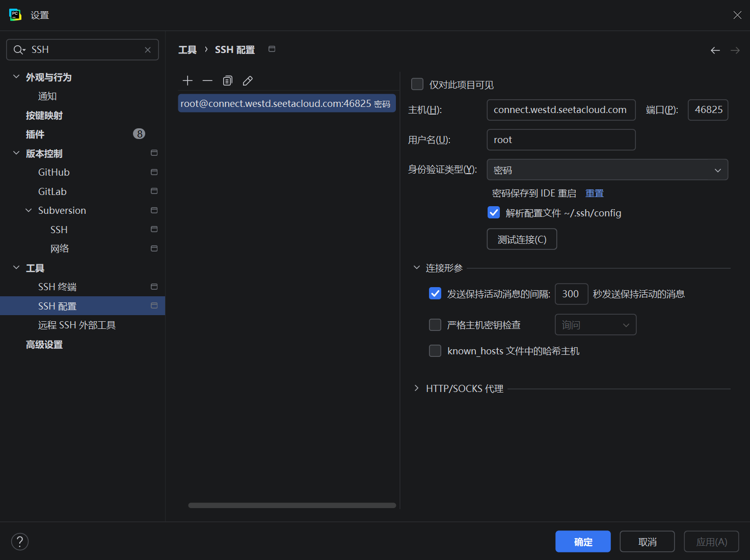Click the 测试连接 button
750x560 pixels.
click(521, 239)
